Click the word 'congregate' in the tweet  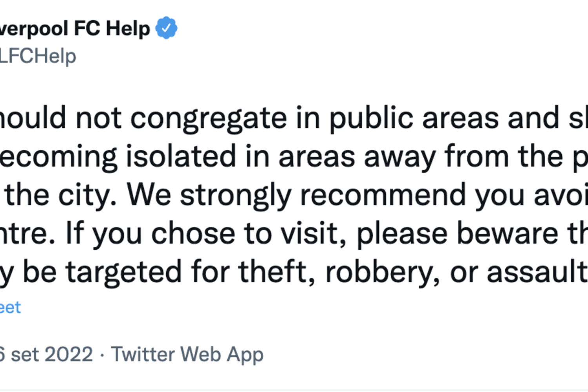click(x=208, y=118)
